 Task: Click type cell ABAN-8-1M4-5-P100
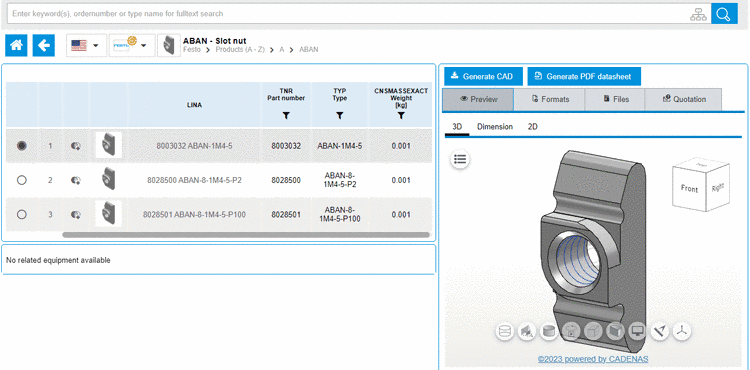(x=340, y=215)
